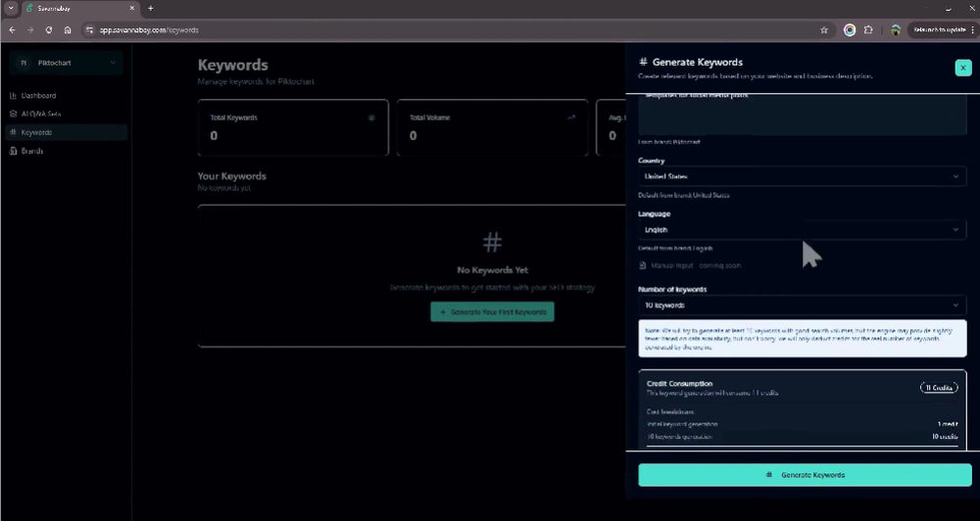Viewport: 980px width, 521px height.
Task: Click the Total Keywords card label
Action: pyautogui.click(x=234, y=118)
